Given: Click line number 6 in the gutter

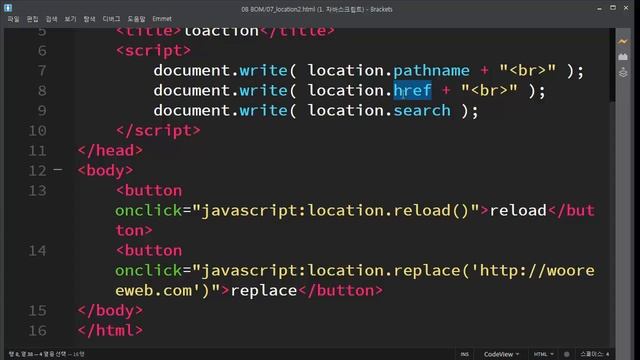Looking at the screenshot, I should [x=42, y=51].
